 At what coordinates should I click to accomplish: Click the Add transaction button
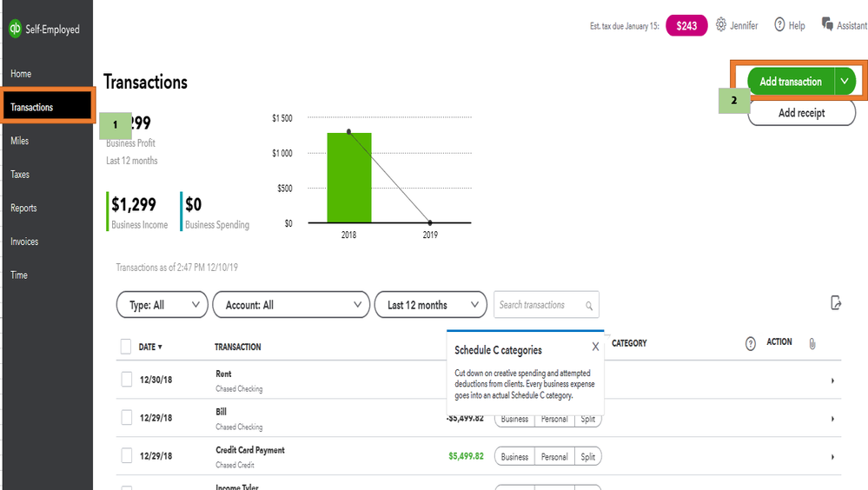pyautogui.click(x=790, y=82)
